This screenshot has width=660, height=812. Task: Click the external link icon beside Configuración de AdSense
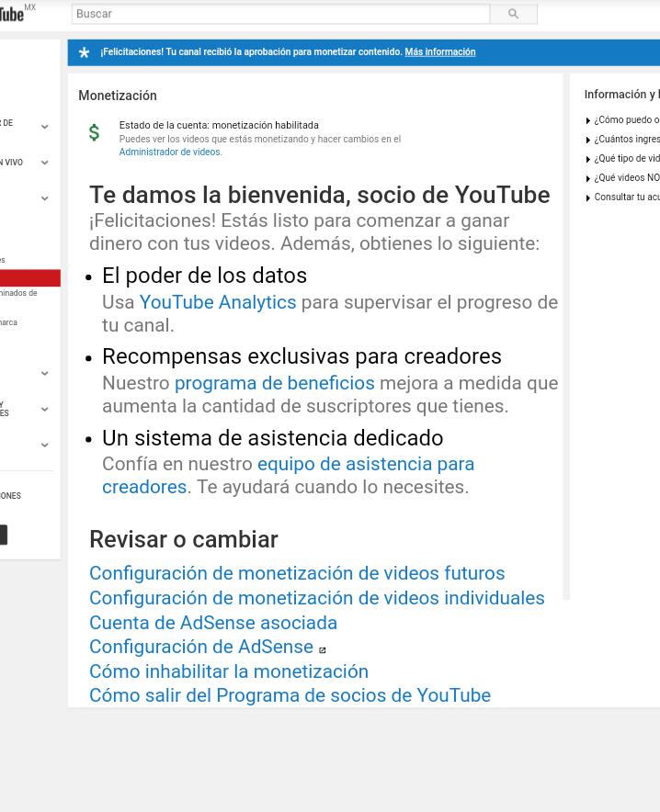323,650
